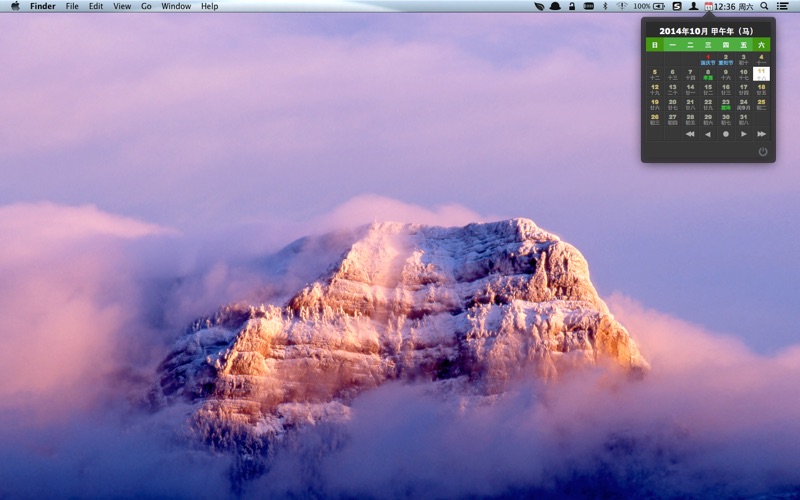Select October 16 in calendar

click(726, 89)
